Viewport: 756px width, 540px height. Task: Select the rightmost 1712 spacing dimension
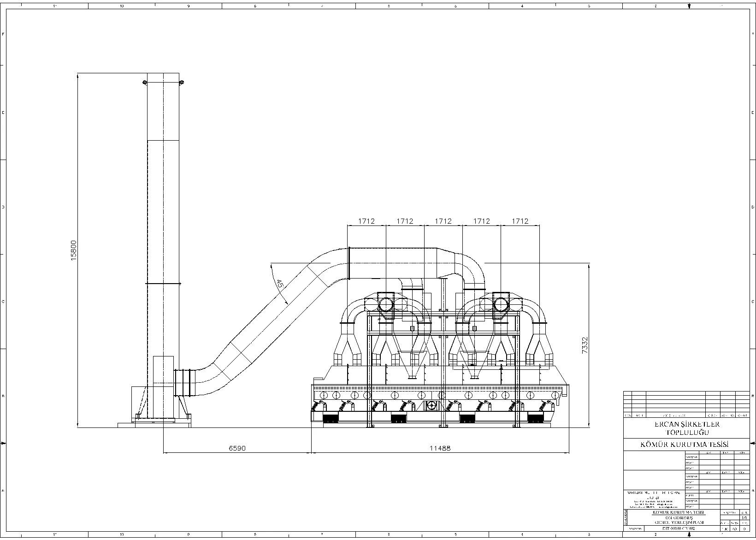[x=520, y=221]
